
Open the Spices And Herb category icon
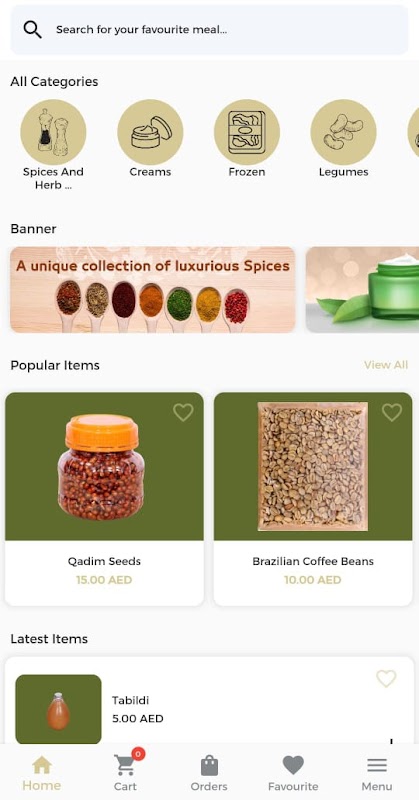[53, 132]
